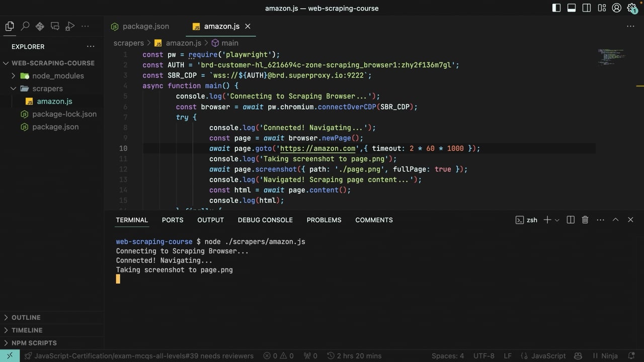Click the code minimap preview
Image resolution: width=644 pixels, height=362 pixels.
click(x=611, y=57)
